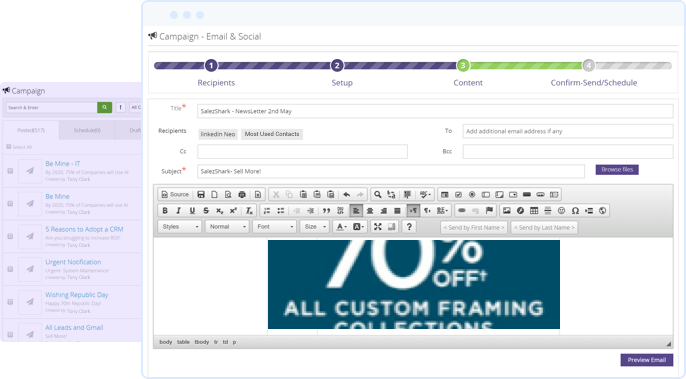The height and width of the screenshot is (379, 686).
Task: Select the Urgent Notification campaign checkbox
Action: click(10, 269)
